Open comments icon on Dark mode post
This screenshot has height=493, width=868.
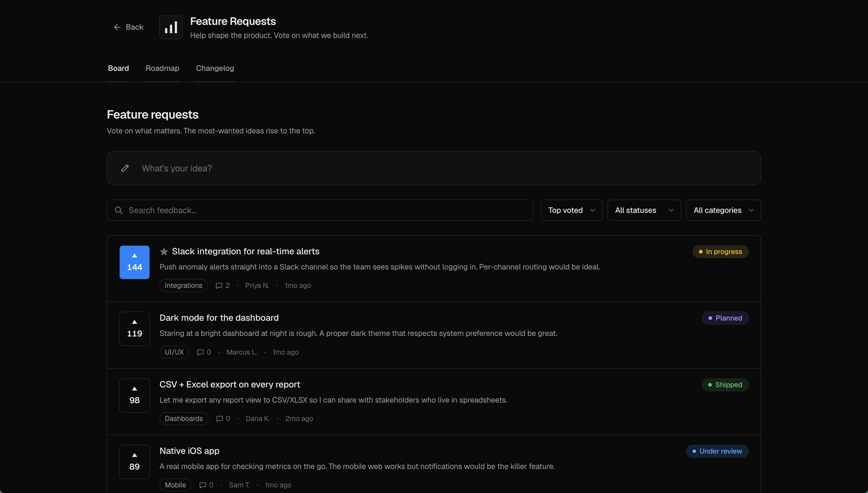tap(200, 352)
